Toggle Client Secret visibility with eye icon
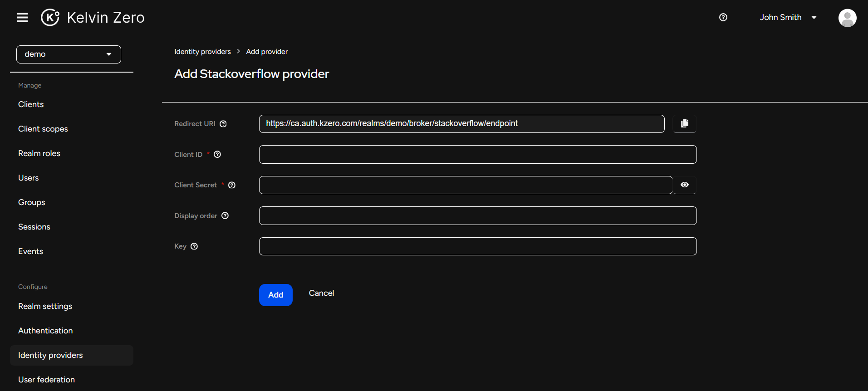The height and width of the screenshot is (391, 868). click(685, 185)
